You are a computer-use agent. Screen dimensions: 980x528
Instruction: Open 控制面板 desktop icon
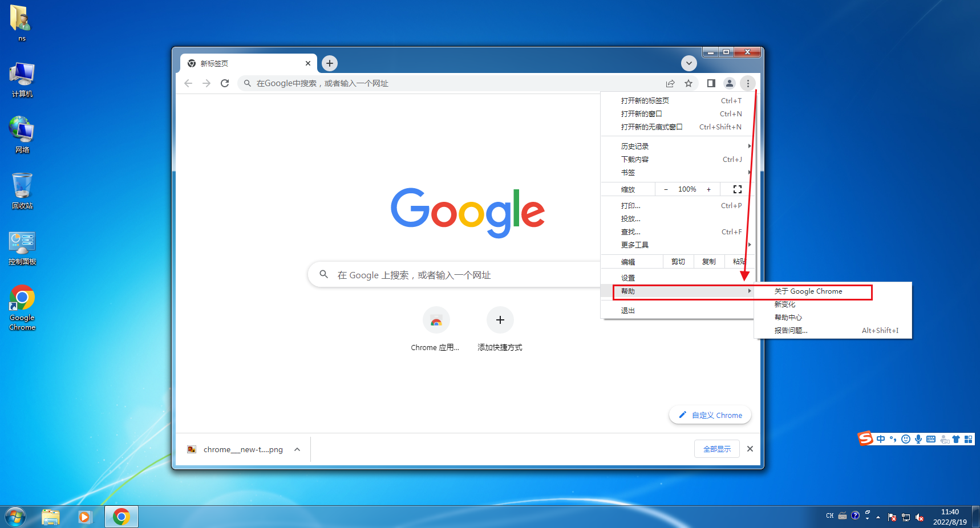click(x=22, y=247)
